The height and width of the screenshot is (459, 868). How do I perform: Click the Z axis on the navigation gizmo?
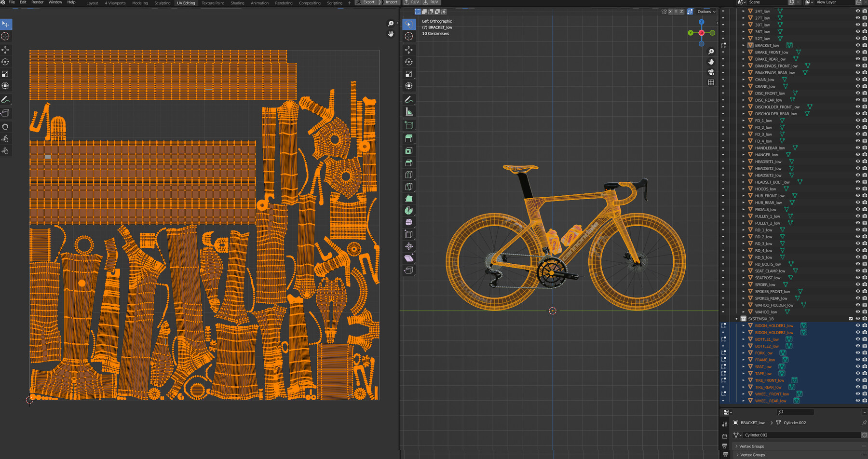(701, 22)
